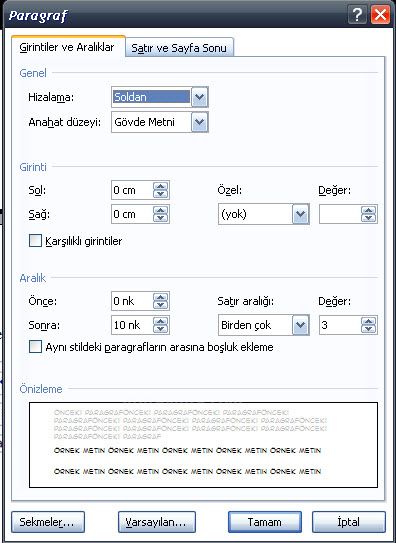
Task: Switch to Girintiler ve Aralıklar tab
Action: 67,47
